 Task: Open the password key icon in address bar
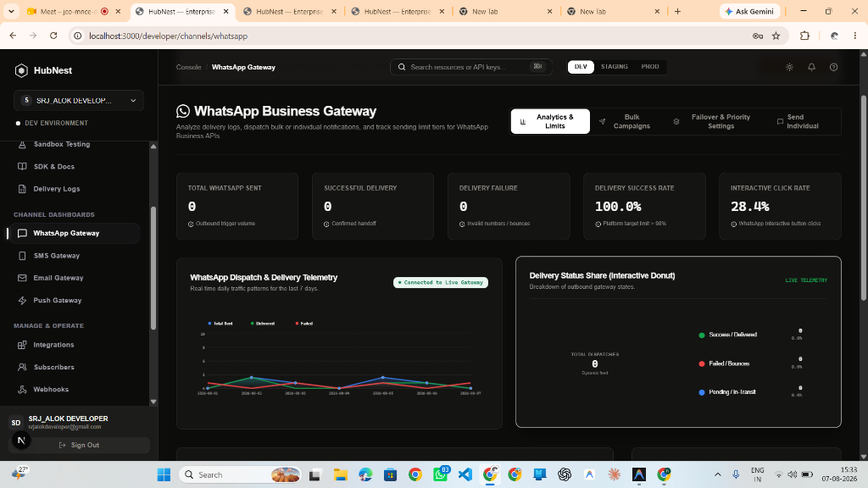coord(758,36)
